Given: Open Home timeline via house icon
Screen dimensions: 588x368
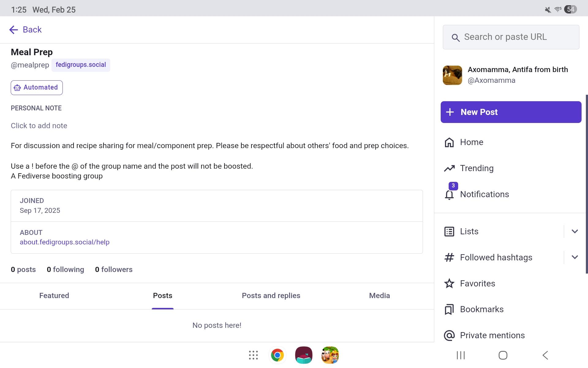Looking at the screenshot, I should [449, 142].
